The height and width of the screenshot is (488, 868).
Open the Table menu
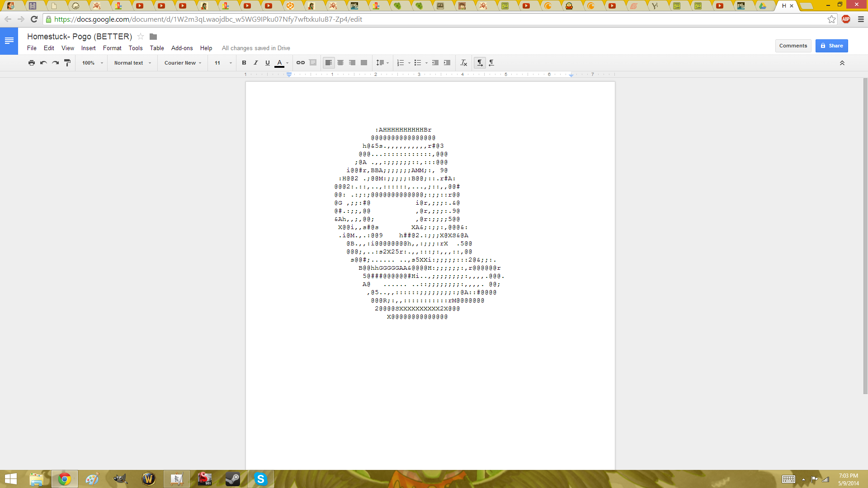tap(157, 48)
